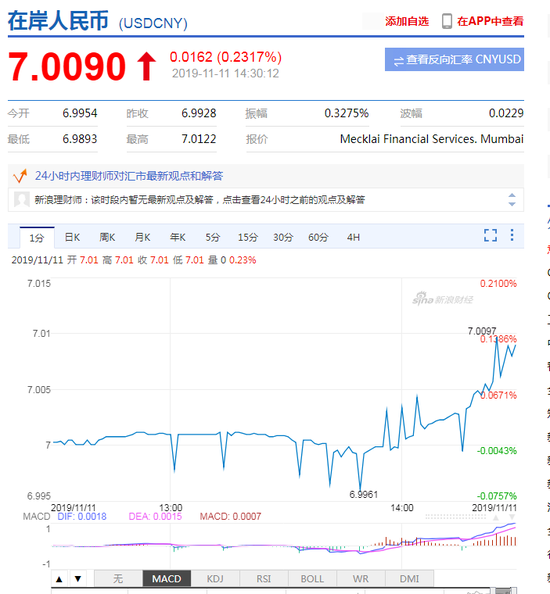Click the chart range slider dotted handle
This screenshot has height=594, width=550.
(455, 516)
